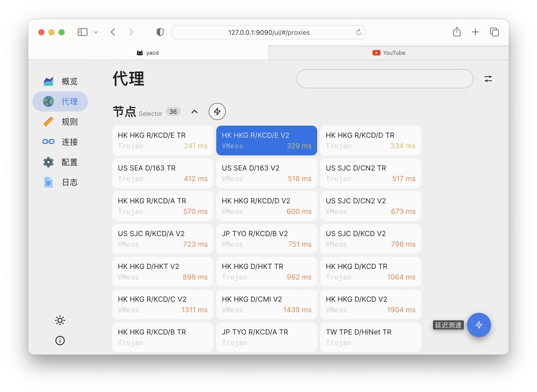Go to the 连接 connections page
Viewport: 537px width, 392px height.
[x=60, y=142]
